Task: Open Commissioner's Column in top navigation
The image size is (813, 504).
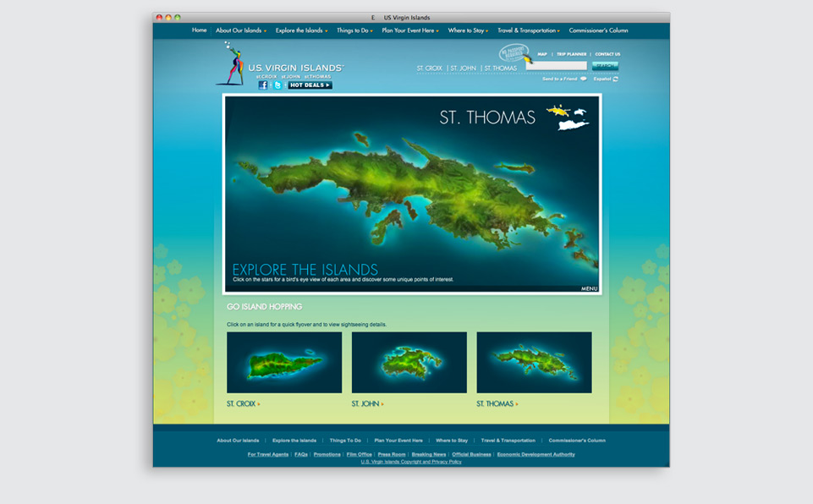Action: pyautogui.click(x=598, y=30)
